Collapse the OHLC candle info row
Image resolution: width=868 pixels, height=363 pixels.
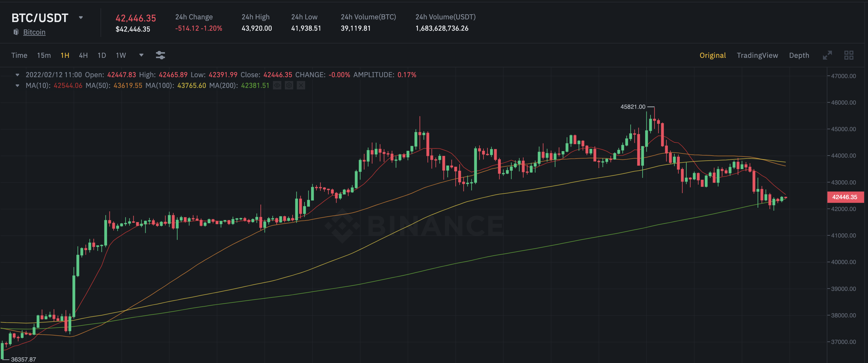click(x=18, y=75)
